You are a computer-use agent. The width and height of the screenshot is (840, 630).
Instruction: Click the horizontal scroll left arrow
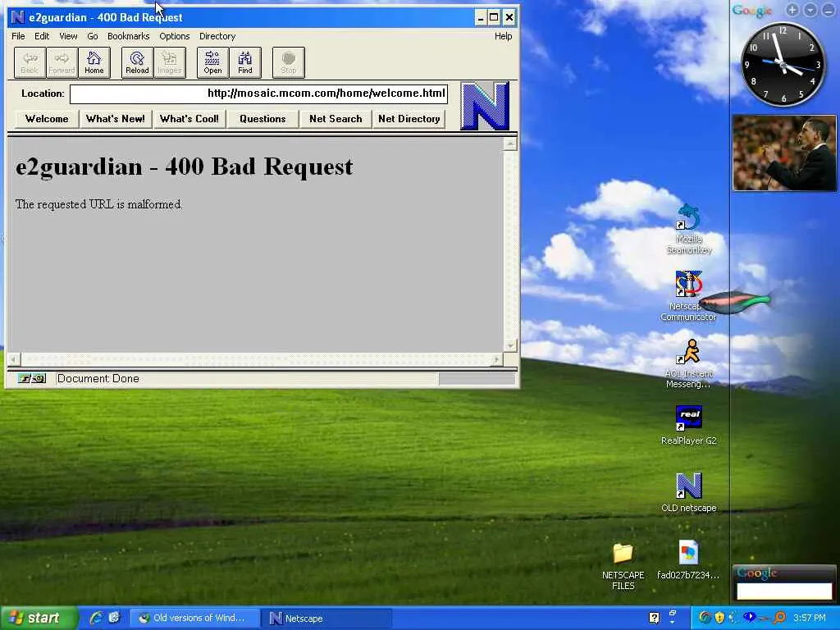point(14,359)
